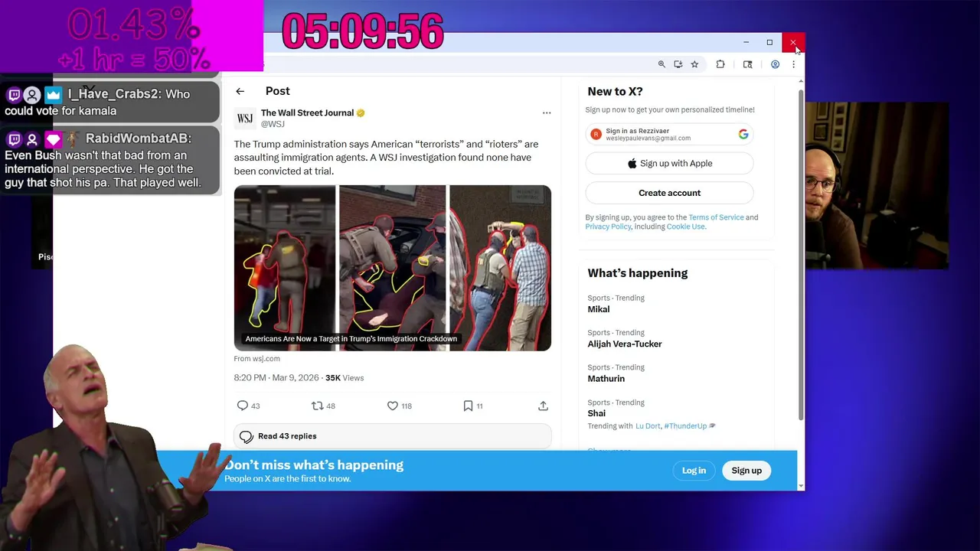Open the trending topic Mathurin

coord(606,379)
